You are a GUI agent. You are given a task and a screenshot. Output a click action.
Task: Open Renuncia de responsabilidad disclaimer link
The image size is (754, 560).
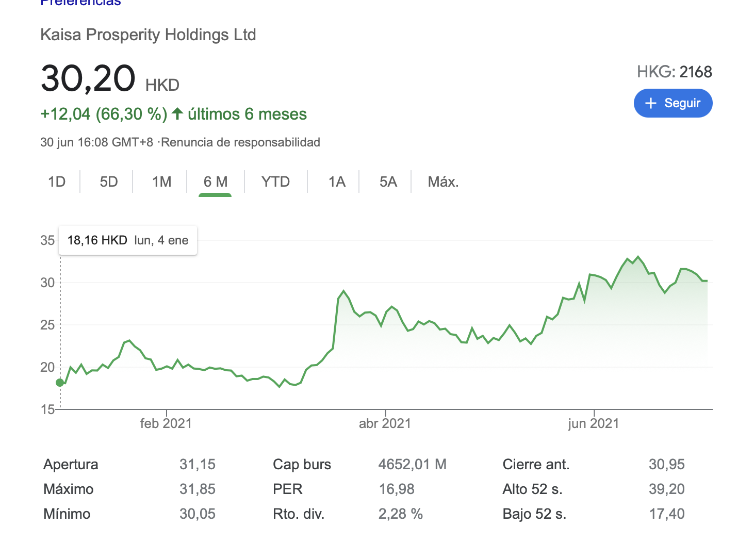(241, 142)
